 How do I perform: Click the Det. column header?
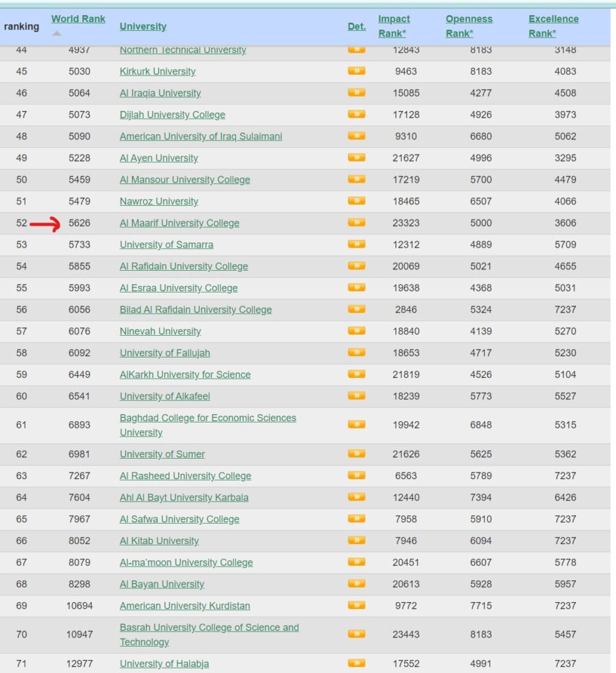tap(357, 26)
